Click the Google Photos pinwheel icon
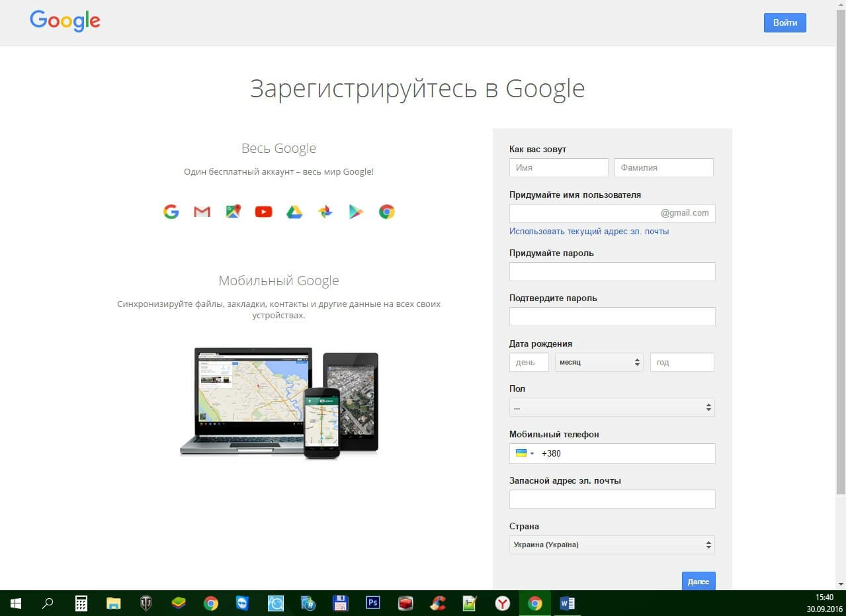Screen dimensions: 846x616 tap(325, 211)
